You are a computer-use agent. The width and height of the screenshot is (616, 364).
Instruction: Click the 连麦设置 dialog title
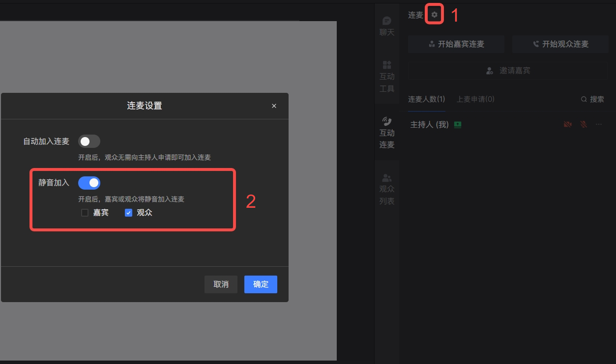tap(145, 106)
